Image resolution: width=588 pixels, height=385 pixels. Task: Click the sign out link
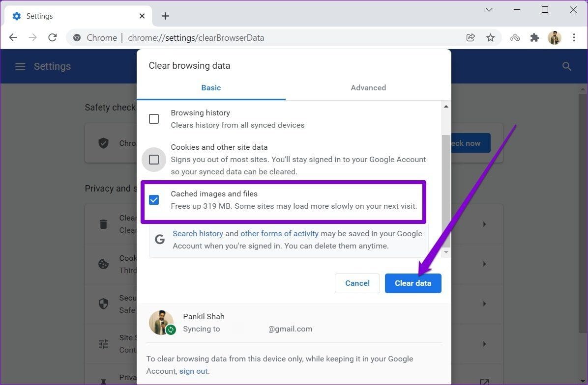(x=194, y=371)
